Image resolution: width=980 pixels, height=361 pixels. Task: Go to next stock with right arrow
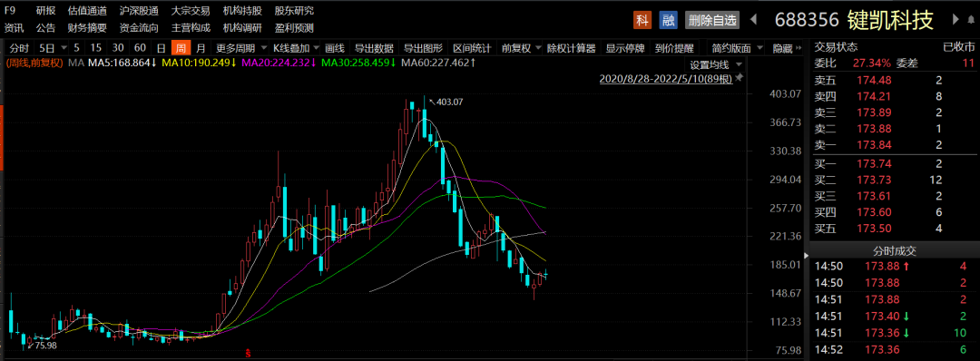(955, 20)
